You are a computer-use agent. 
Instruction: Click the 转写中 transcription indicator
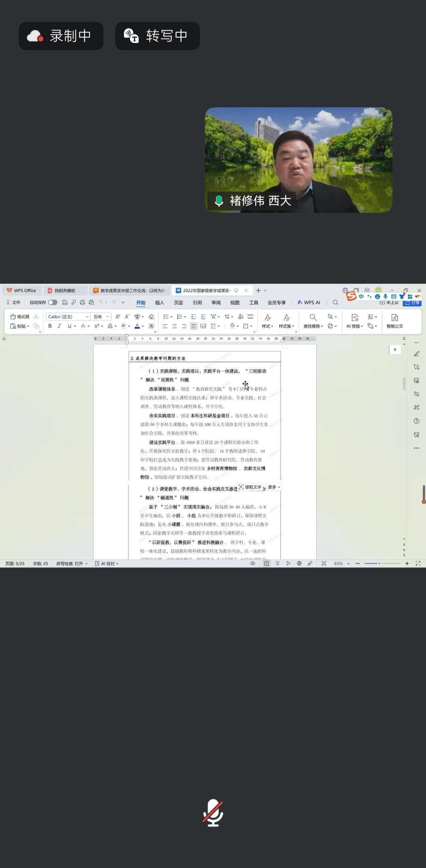pyautogui.click(x=157, y=36)
